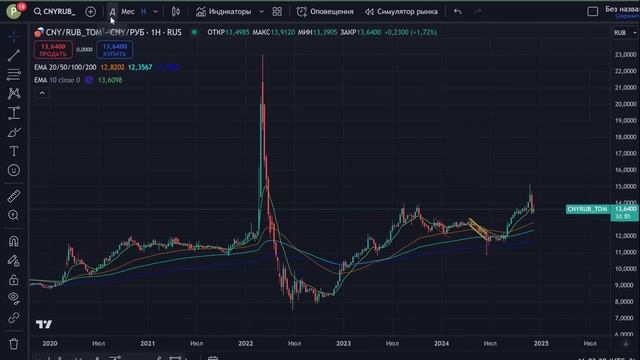Toggle stay in drawing mode
This screenshot has height=360, width=640.
(14, 260)
